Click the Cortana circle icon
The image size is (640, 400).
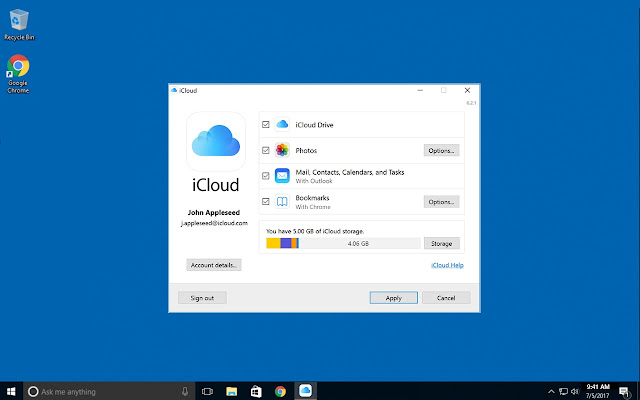pyautogui.click(x=33, y=391)
